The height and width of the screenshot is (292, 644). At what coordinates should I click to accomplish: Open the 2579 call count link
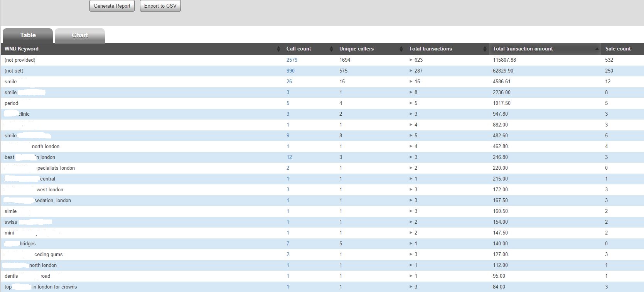tap(292, 60)
